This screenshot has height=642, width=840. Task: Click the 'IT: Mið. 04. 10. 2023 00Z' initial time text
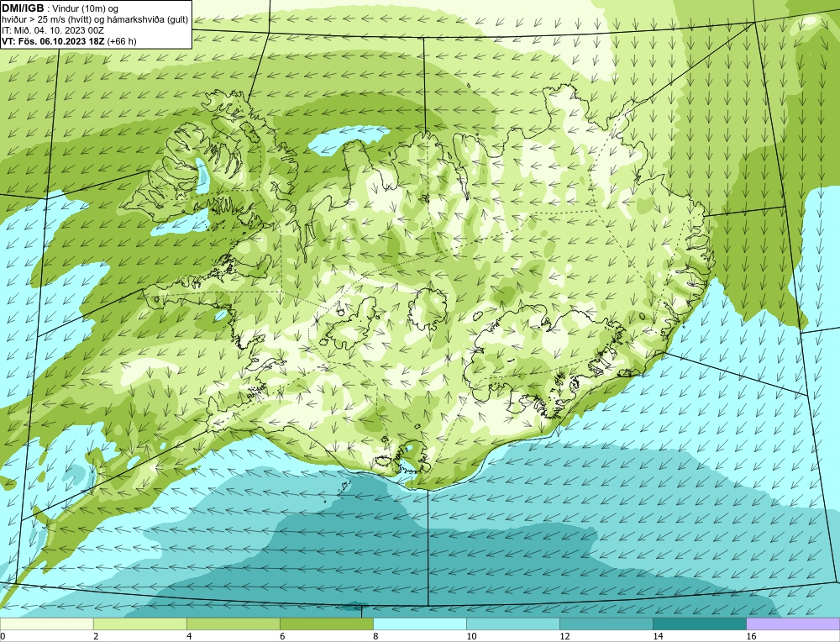pyautogui.click(x=53, y=30)
